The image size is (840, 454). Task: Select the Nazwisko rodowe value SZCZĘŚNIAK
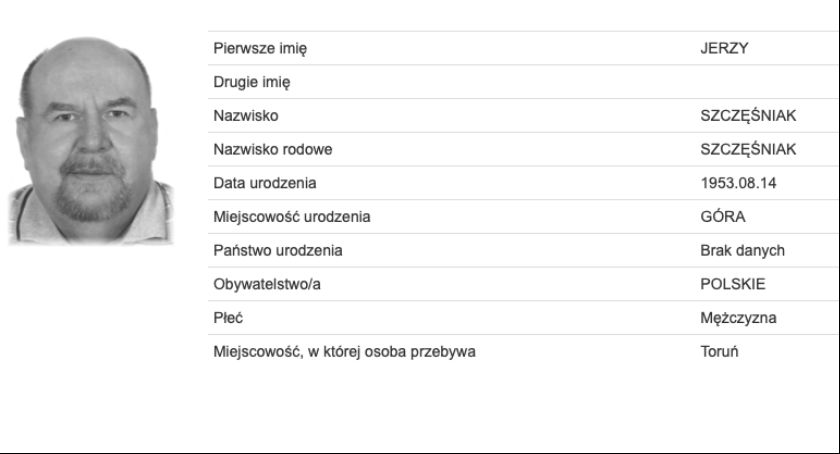point(748,150)
